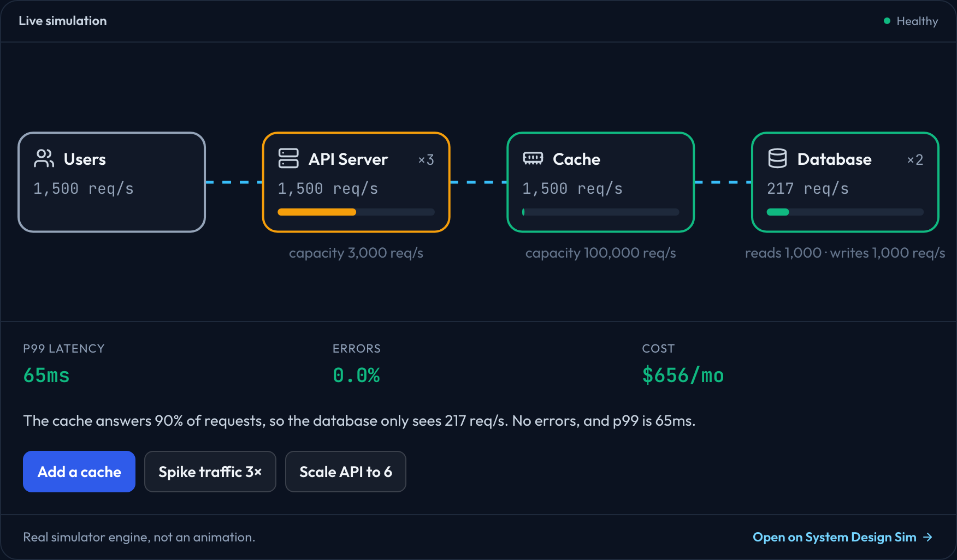Image resolution: width=957 pixels, height=560 pixels.
Task: Click the Cache 1,500 req/s value
Action: [x=572, y=188]
